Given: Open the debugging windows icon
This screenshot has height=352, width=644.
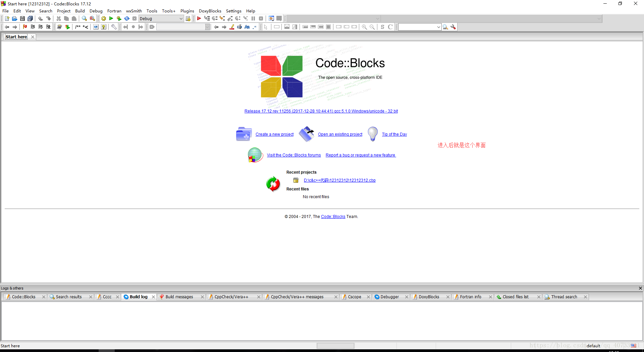Looking at the screenshot, I should tap(271, 18).
